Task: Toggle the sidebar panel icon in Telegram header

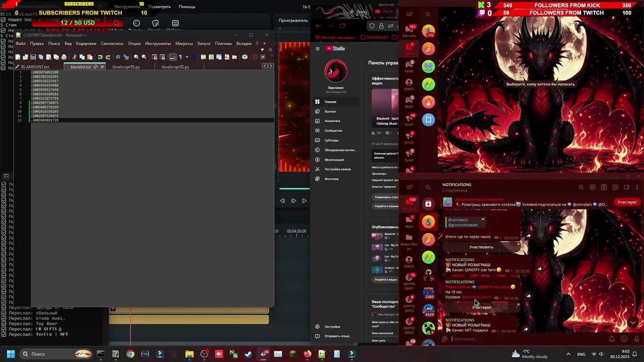Action: pos(626,188)
